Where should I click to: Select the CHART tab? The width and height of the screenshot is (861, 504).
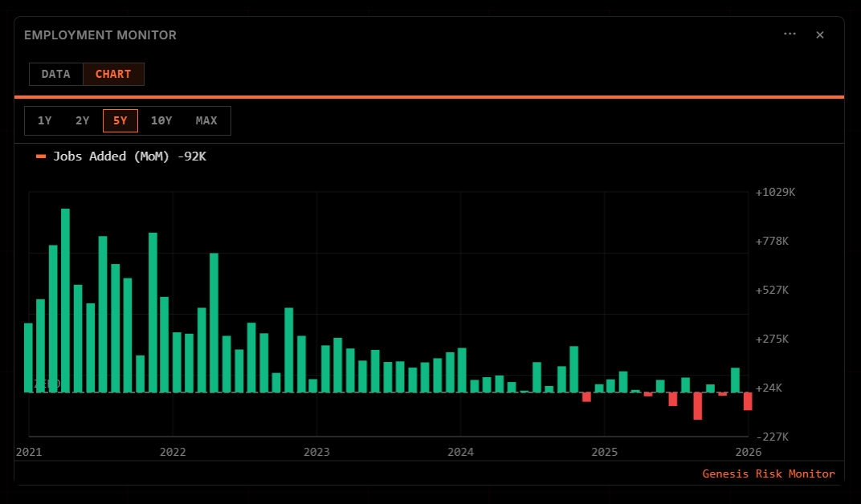pyautogui.click(x=113, y=74)
